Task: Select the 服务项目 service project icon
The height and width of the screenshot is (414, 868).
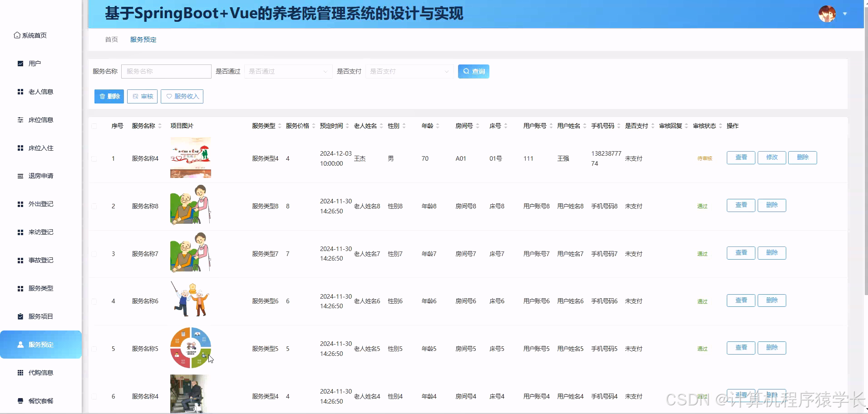Action: [20, 316]
